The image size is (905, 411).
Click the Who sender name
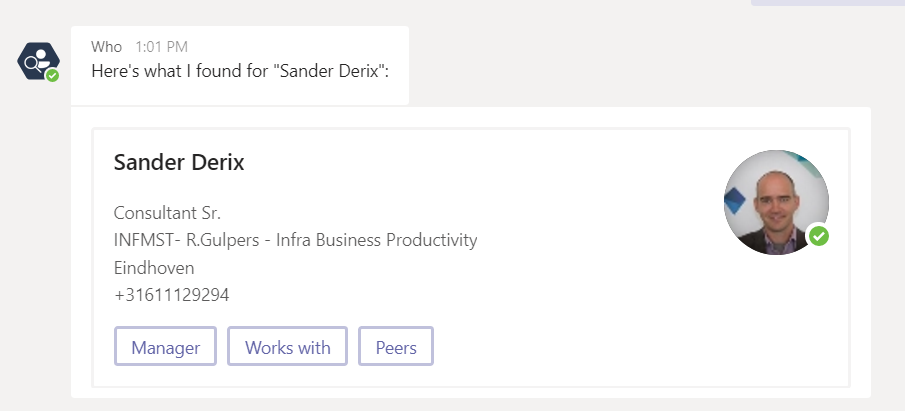click(106, 47)
